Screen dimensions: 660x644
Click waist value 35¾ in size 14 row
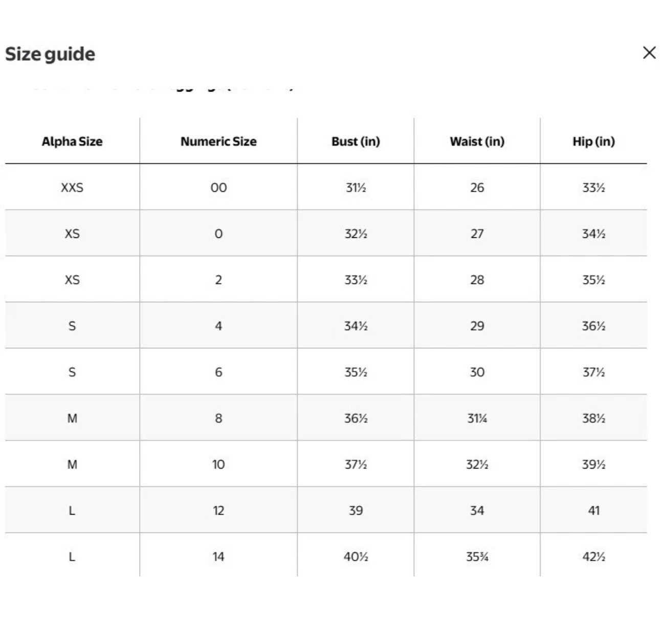477,557
